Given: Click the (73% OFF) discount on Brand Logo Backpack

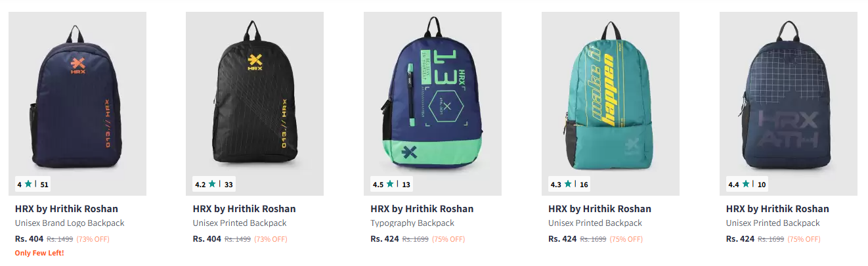Looking at the screenshot, I should point(93,239).
